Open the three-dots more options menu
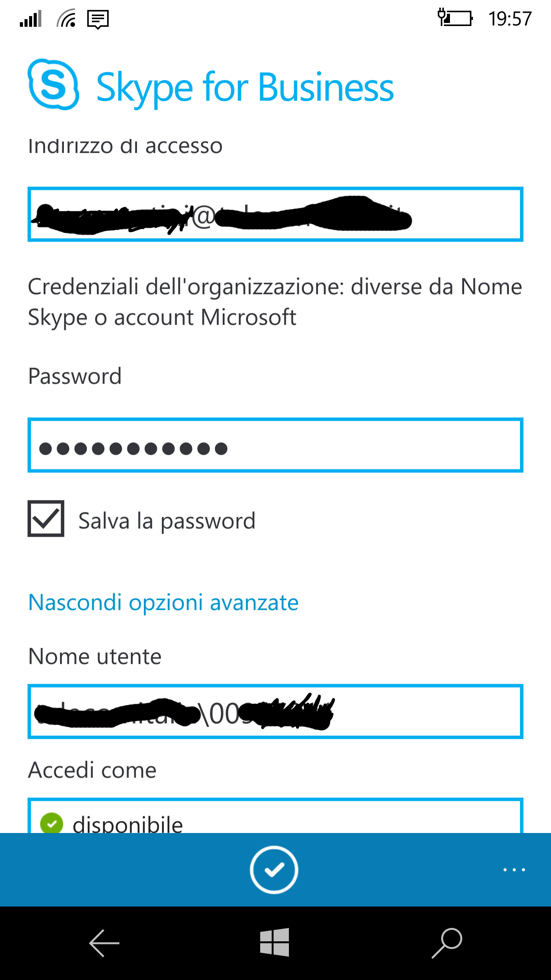The width and height of the screenshot is (551, 980). [x=514, y=870]
